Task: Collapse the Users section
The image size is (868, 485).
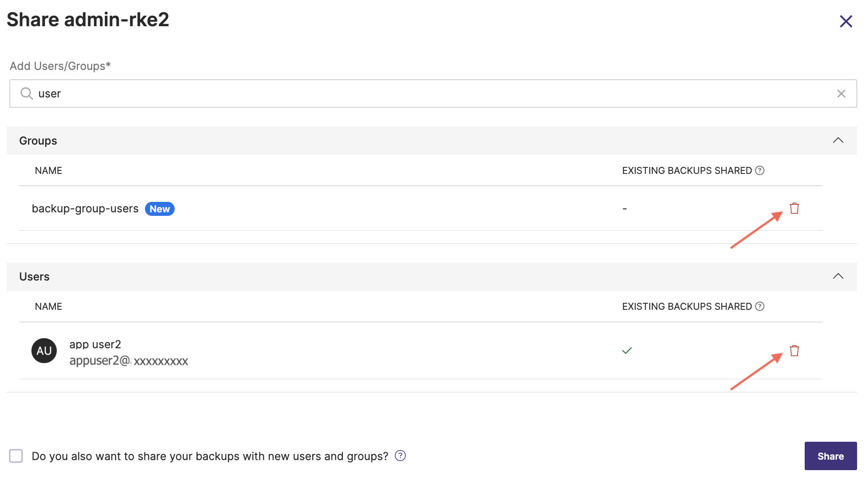Action: [x=838, y=276]
